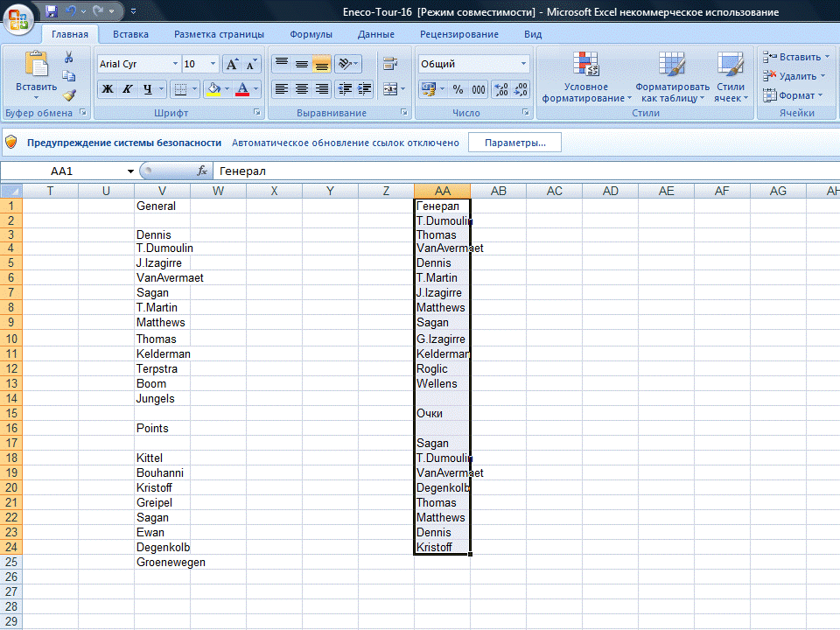This screenshot has width=840, height=630.
Task: Open the Шрифт dialog launcher
Action: pyautogui.click(x=257, y=113)
